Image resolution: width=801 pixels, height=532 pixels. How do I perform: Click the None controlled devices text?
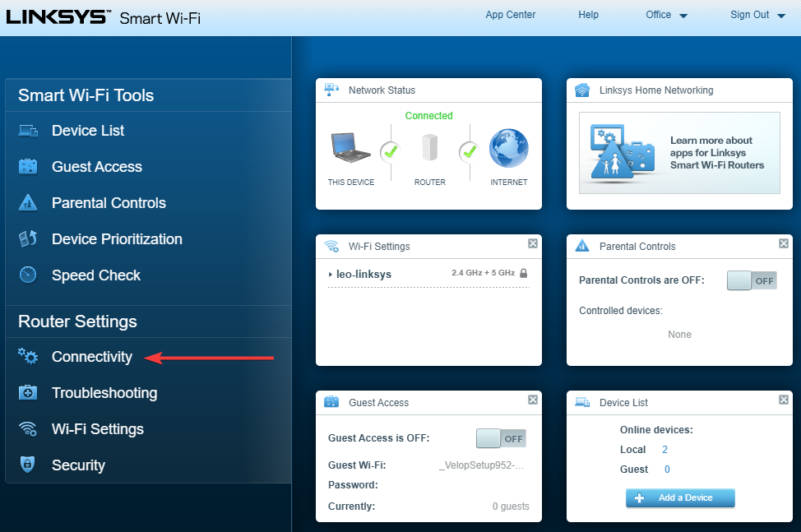click(679, 335)
